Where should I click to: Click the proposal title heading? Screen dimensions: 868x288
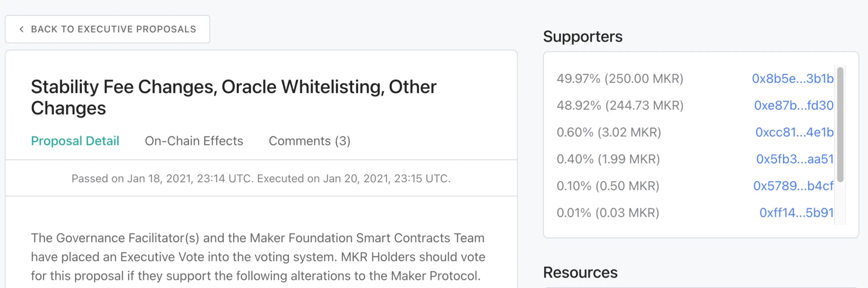[x=234, y=98]
